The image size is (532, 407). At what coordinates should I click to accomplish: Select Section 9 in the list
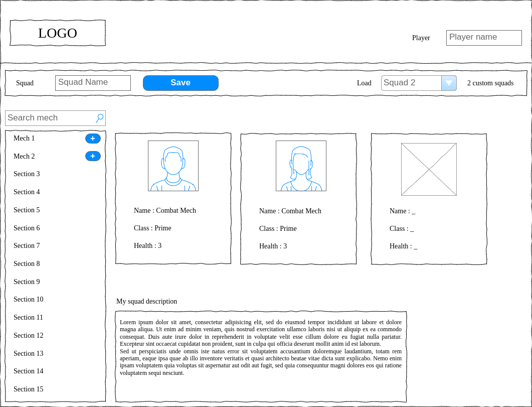27,282
